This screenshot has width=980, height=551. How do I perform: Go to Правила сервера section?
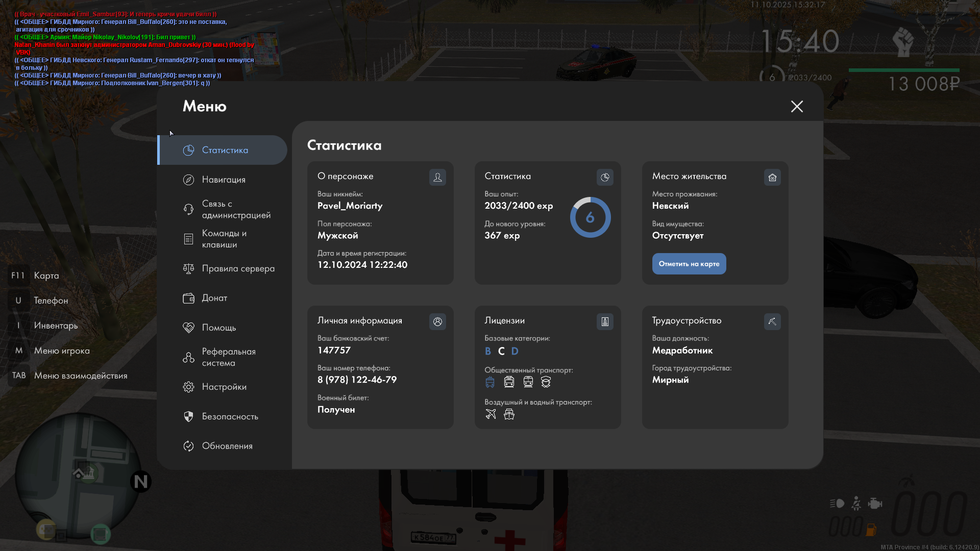238,268
